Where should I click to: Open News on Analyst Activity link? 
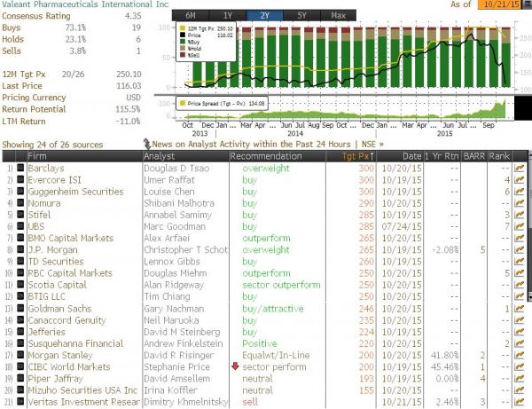tap(251, 145)
